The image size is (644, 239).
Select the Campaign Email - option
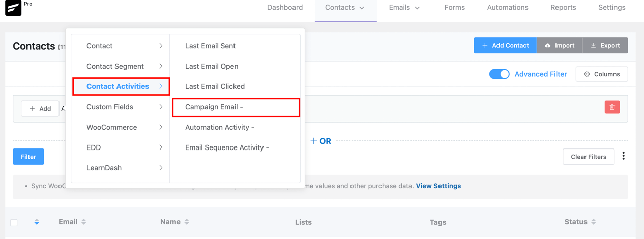coord(236,107)
